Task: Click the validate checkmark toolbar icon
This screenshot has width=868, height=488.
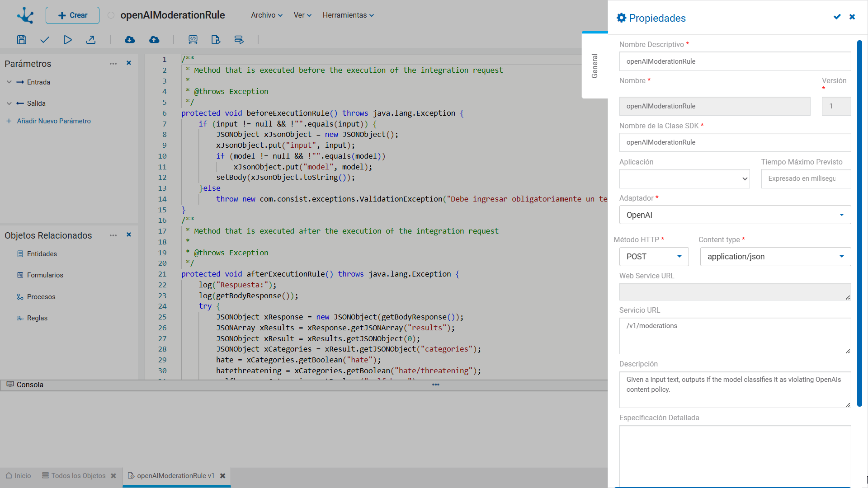Action: coord(44,40)
